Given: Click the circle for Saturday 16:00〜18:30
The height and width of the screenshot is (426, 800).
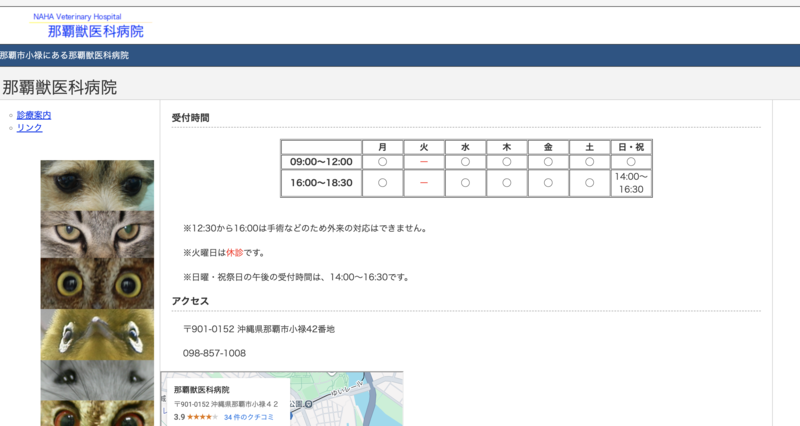Looking at the screenshot, I should tap(590, 183).
